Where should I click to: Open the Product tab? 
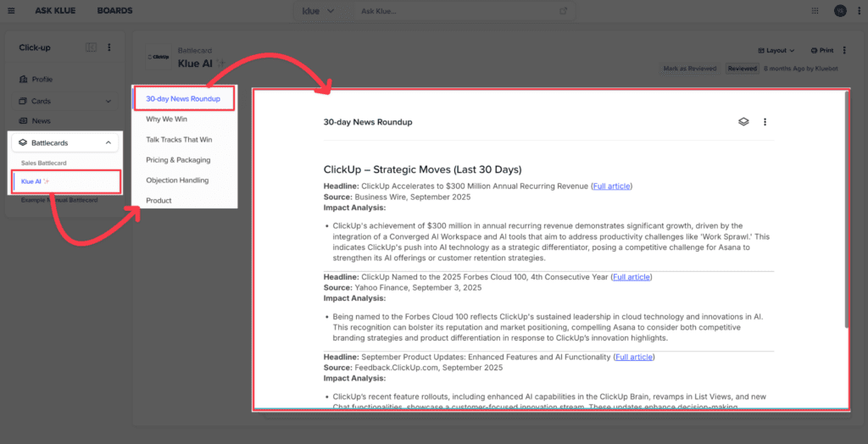[x=159, y=201]
